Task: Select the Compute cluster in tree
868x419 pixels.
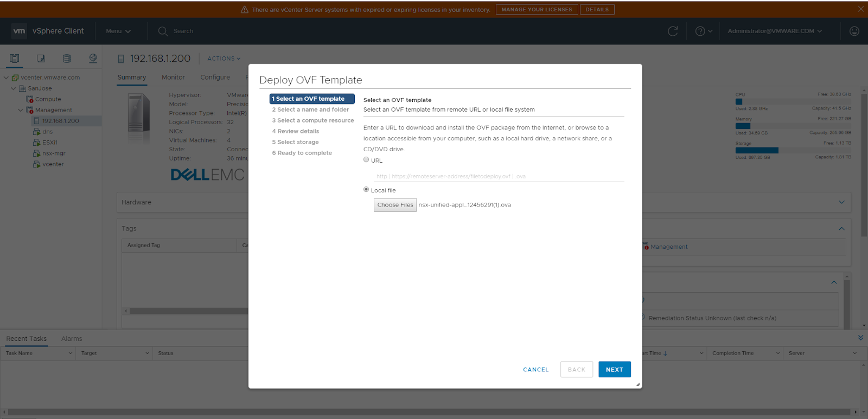Action: [48, 99]
